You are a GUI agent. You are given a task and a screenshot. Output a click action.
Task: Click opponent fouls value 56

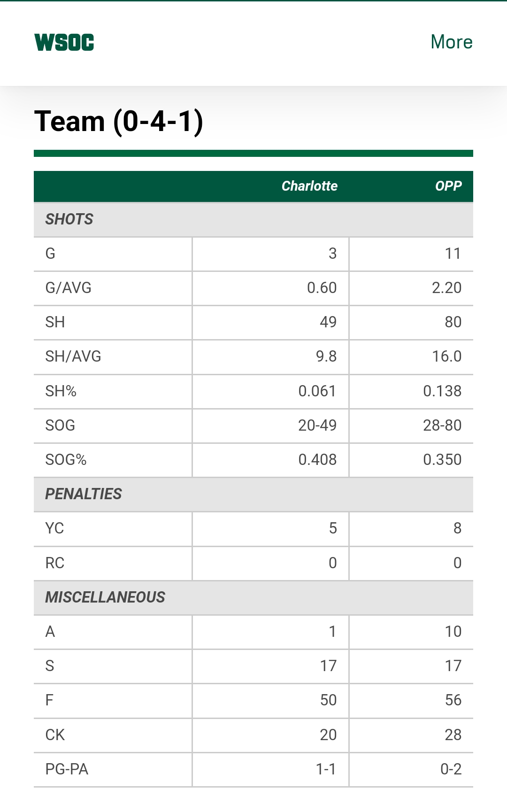[453, 700]
